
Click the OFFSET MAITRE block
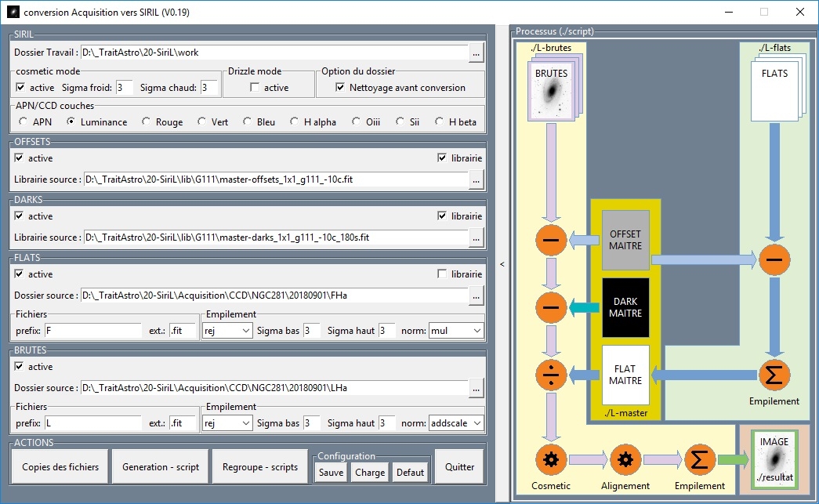(625, 241)
